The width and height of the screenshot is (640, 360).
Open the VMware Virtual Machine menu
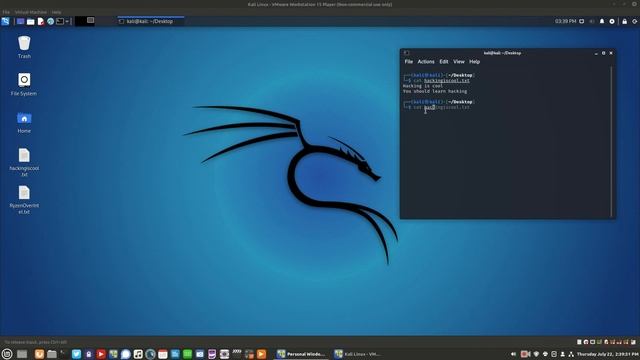31,12
